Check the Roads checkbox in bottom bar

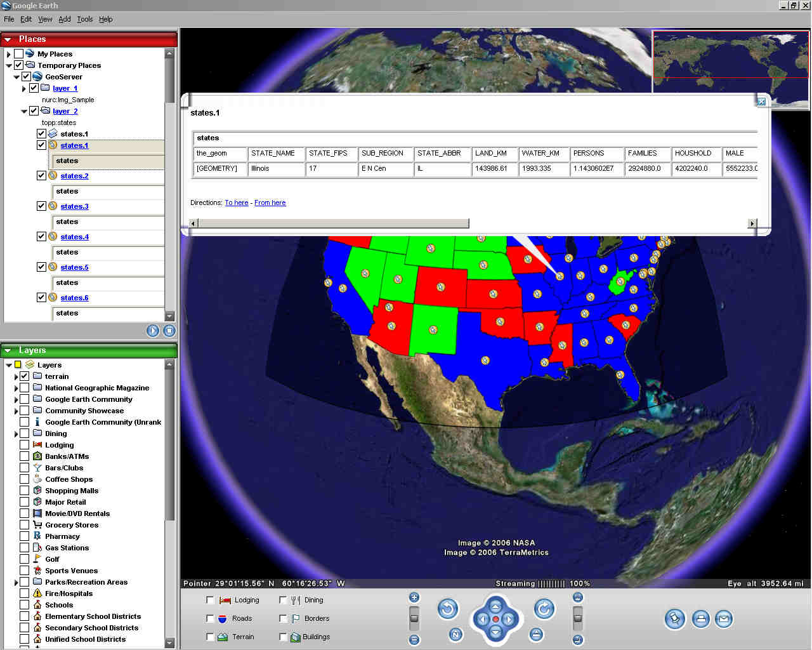210,618
